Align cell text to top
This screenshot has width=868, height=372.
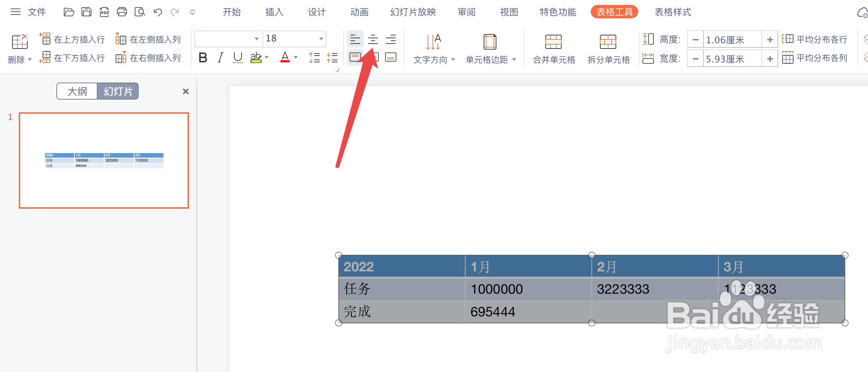(355, 57)
